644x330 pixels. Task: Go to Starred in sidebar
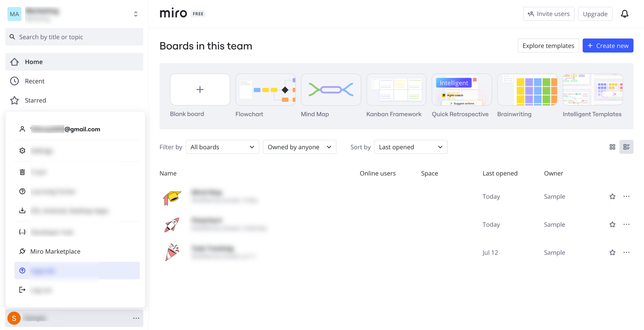coord(35,100)
